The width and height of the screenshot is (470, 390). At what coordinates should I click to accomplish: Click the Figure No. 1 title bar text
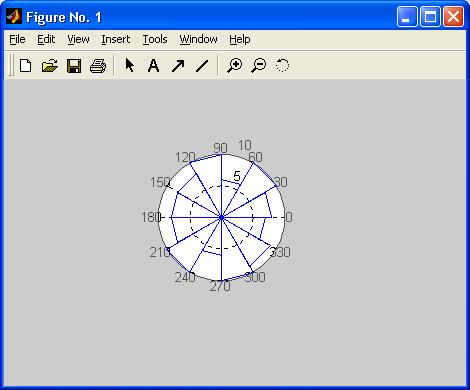point(64,17)
